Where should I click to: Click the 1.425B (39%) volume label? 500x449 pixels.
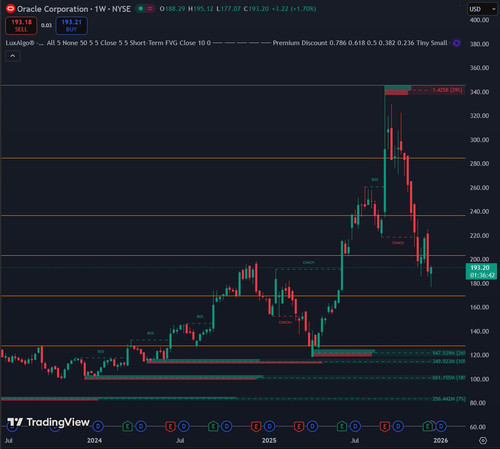coord(447,90)
